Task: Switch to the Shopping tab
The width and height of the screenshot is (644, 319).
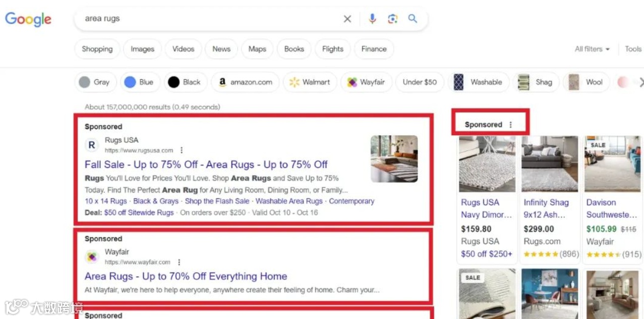Action: pyautogui.click(x=97, y=49)
